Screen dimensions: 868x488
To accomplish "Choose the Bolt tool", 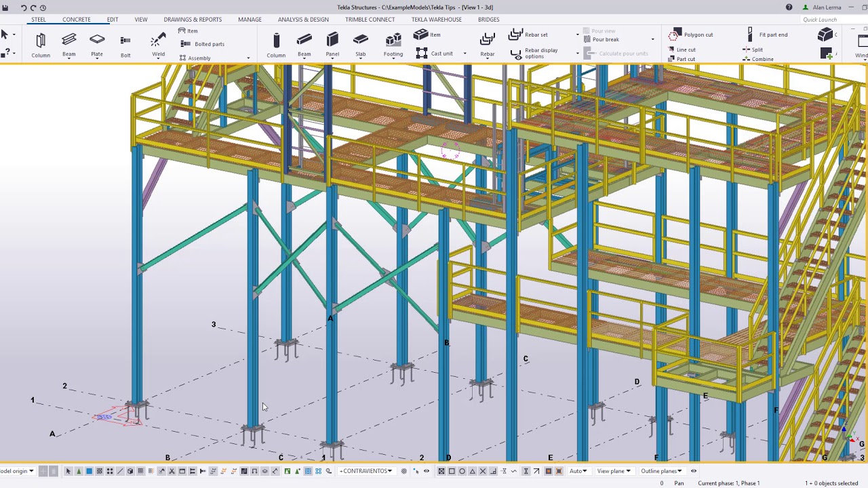I will pyautogui.click(x=125, y=45).
